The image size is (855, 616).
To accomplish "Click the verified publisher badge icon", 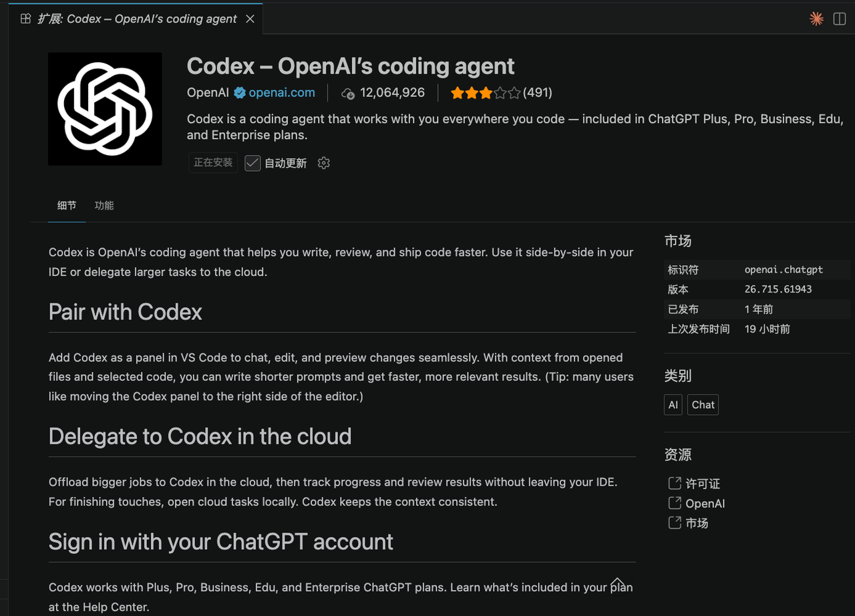I will tap(239, 93).
